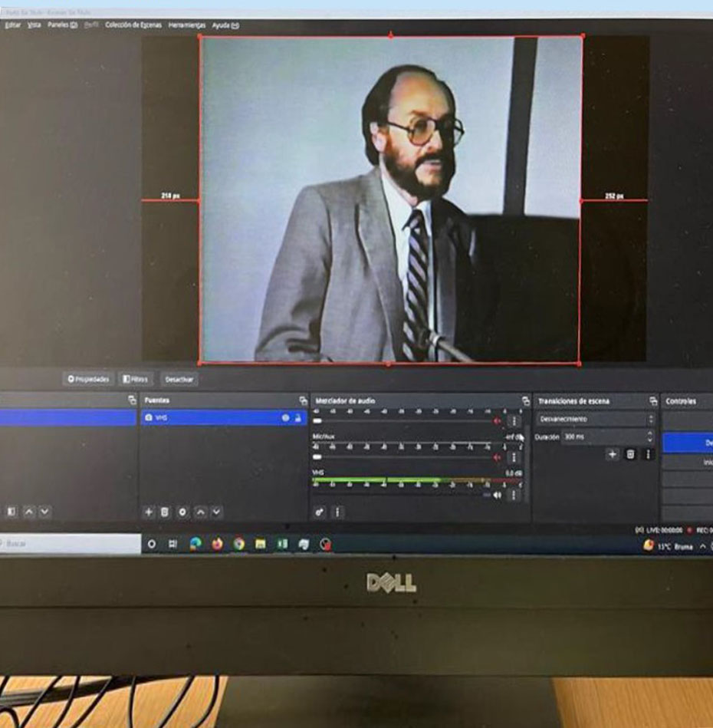Open the Herramientas menu
This screenshot has height=728, width=713.
(x=186, y=25)
